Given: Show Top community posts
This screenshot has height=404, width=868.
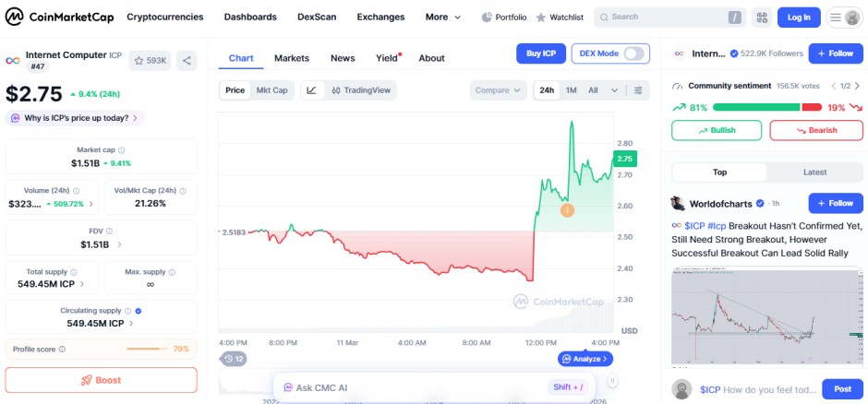Looking at the screenshot, I should pyautogui.click(x=719, y=172).
